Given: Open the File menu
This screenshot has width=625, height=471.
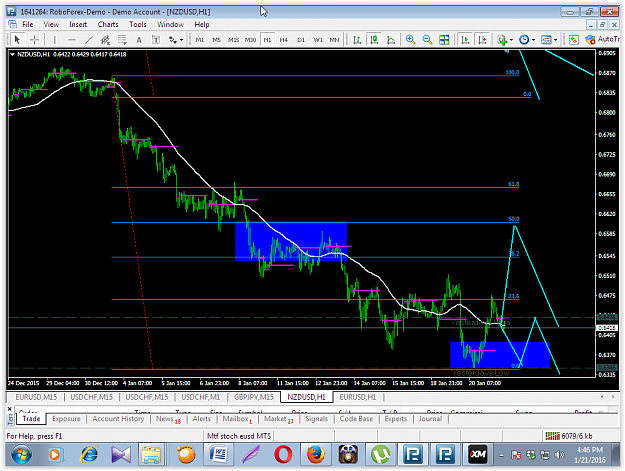Looking at the screenshot, I should (28, 24).
